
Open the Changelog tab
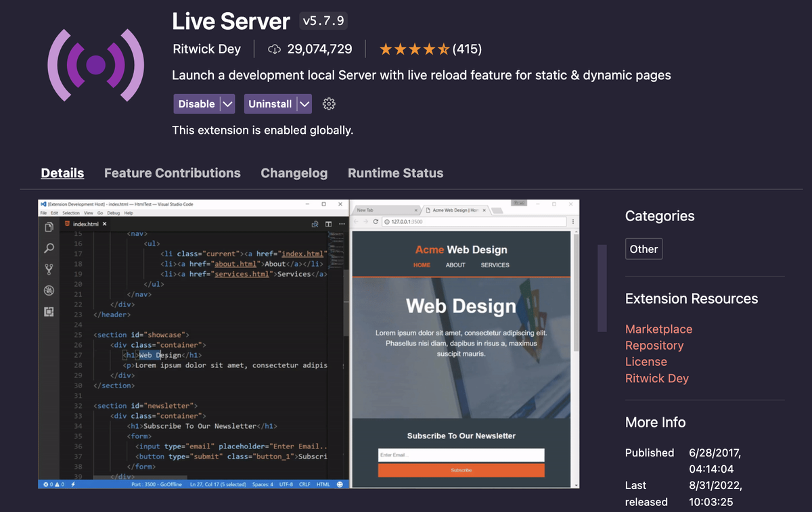tap(294, 173)
